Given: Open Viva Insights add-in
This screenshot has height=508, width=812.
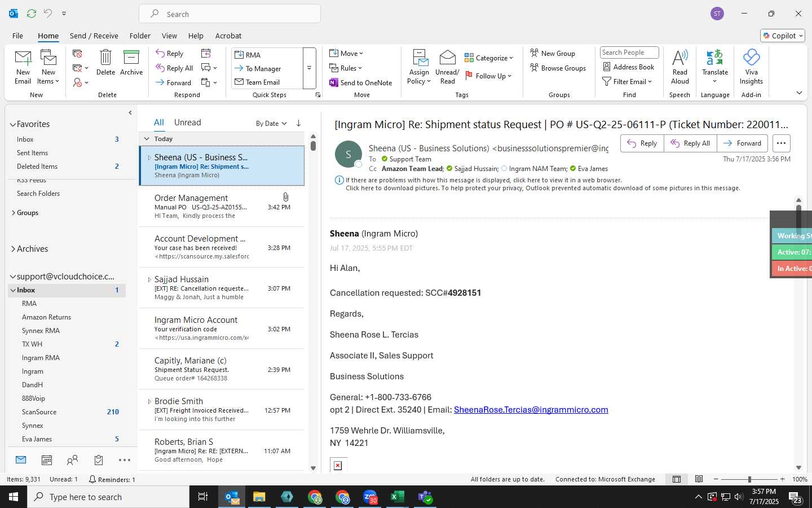Looking at the screenshot, I should click(751, 67).
